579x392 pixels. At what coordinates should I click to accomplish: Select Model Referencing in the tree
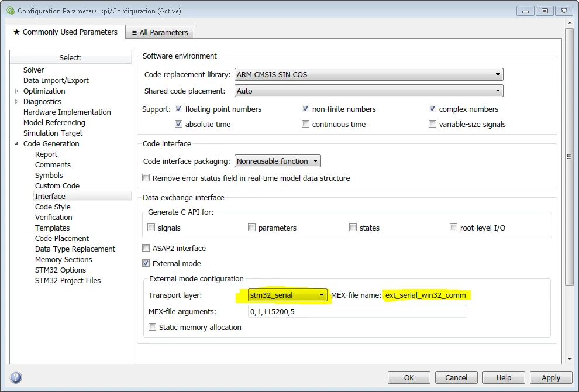[54, 123]
